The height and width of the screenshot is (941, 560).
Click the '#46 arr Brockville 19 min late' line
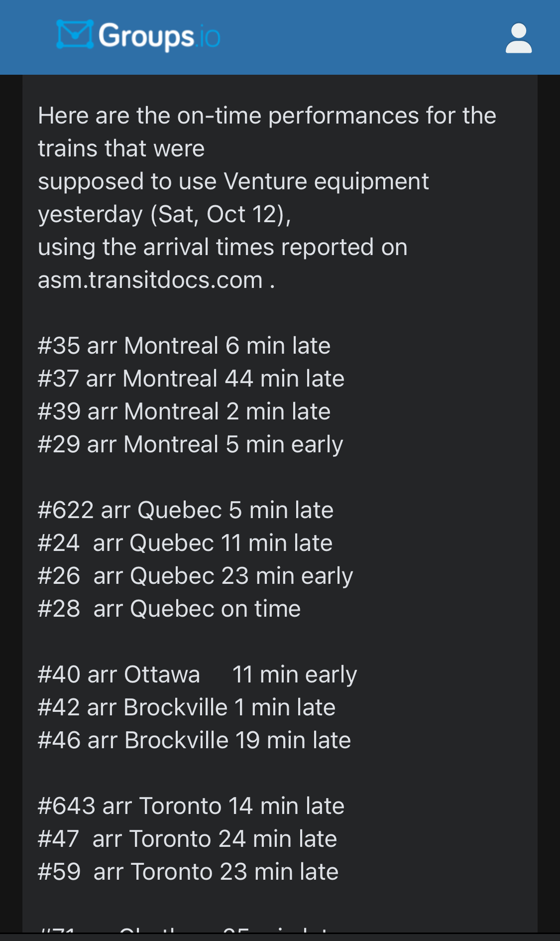(194, 740)
